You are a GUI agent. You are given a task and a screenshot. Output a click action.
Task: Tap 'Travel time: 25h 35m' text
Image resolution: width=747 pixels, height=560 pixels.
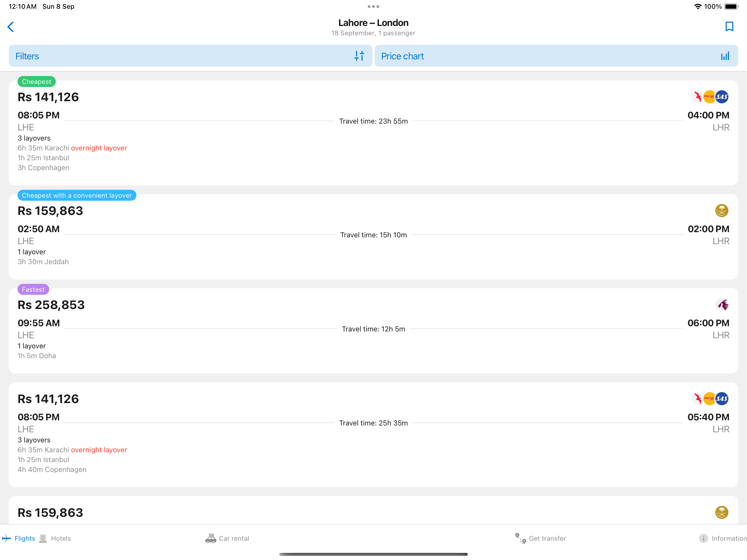[373, 423]
